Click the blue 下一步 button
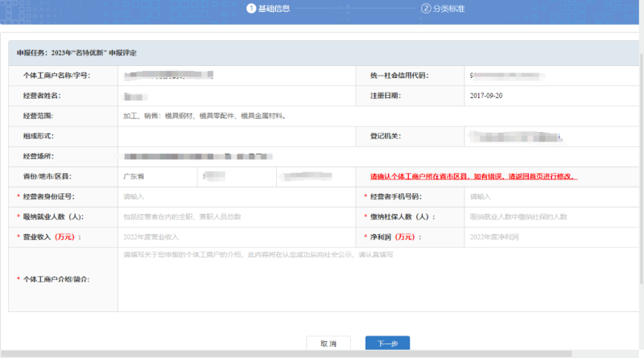The height and width of the screenshot is (358, 644). [x=387, y=344]
